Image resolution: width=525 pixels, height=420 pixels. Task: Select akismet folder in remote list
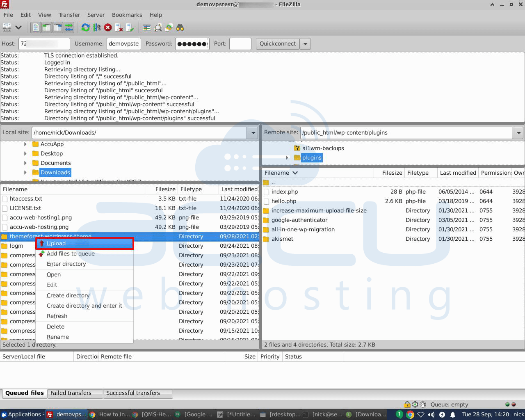(393, 239)
